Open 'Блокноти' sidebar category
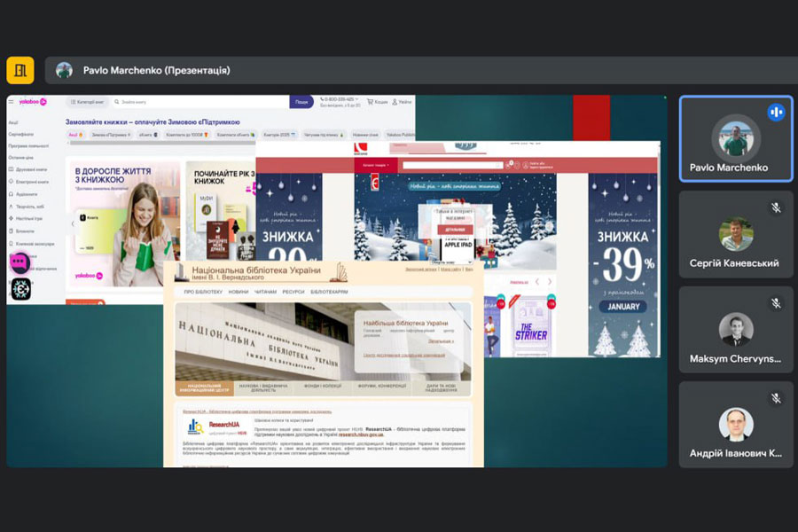 tap(22, 231)
